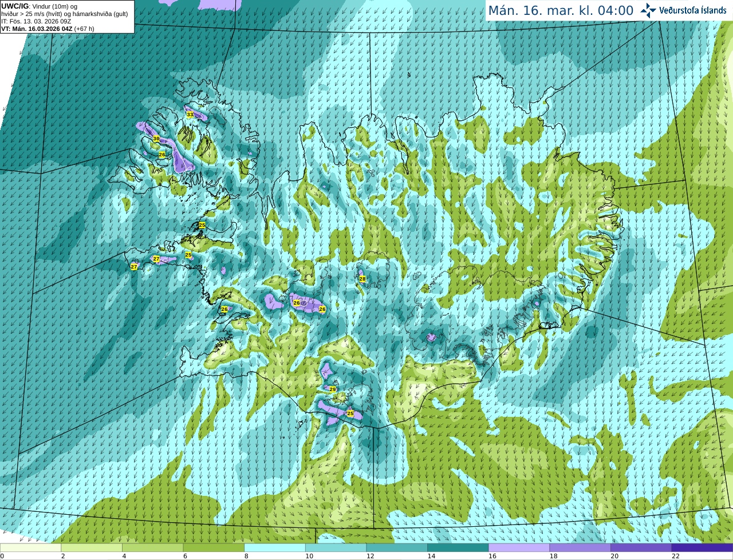Click the scale label '22' on the legend
Image resolution: width=733 pixels, height=560 pixels.
(x=676, y=556)
